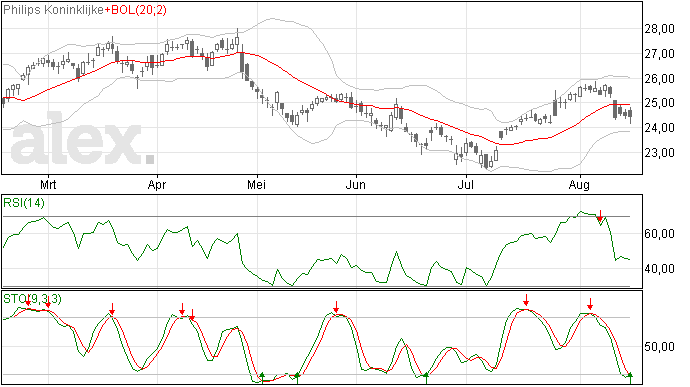Click the Philips Koninklijke chart title
Viewport: 690px width, 387px height.
(x=54, y=10)
